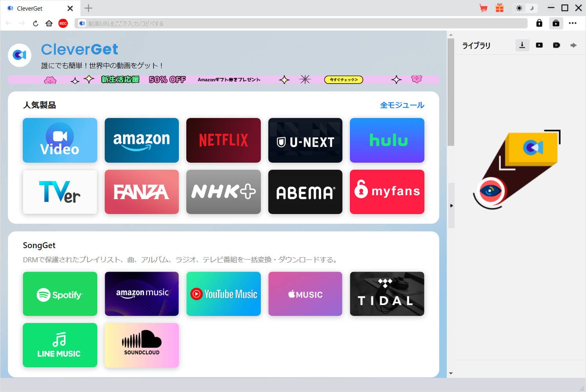Close the CleverGet tab
Viewport: 586px width, 392px height.
coord(70,8)
